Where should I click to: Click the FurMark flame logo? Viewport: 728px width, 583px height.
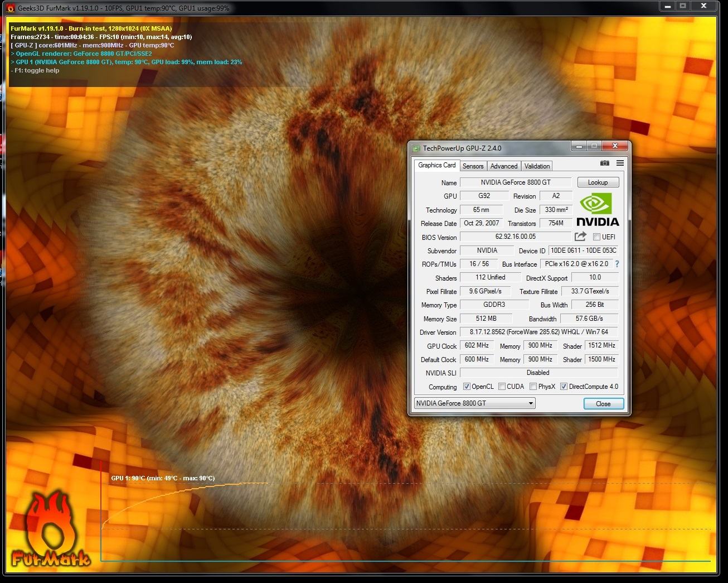50,529
